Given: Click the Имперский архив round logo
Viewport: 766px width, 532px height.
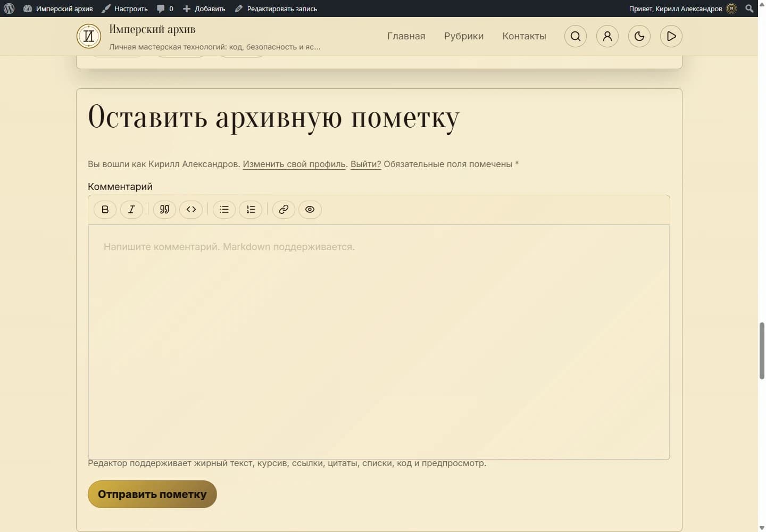Looking at the screenshot, I should [x=89, y=36].
